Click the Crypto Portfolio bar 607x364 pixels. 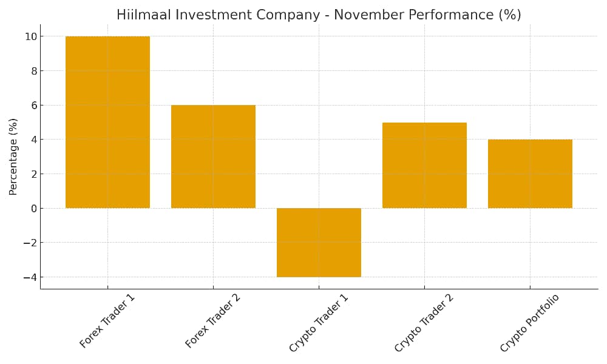pyautogui.click(x=530, y=174)
